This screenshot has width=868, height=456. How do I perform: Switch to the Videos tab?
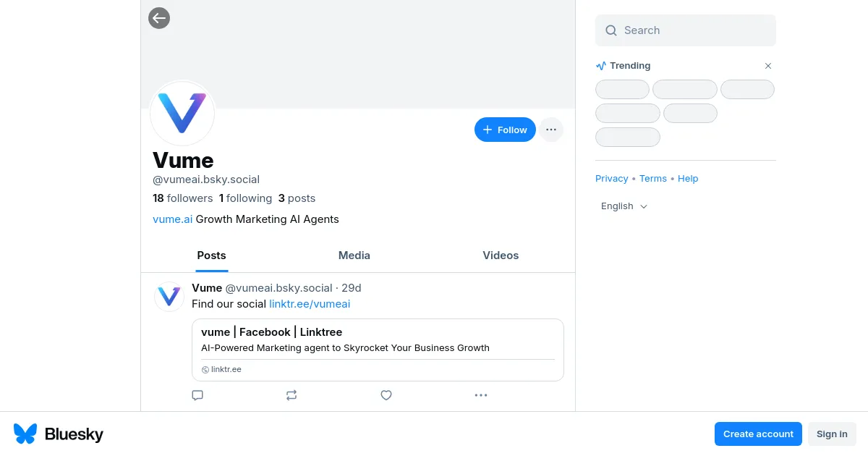click(x=501, y=256)
